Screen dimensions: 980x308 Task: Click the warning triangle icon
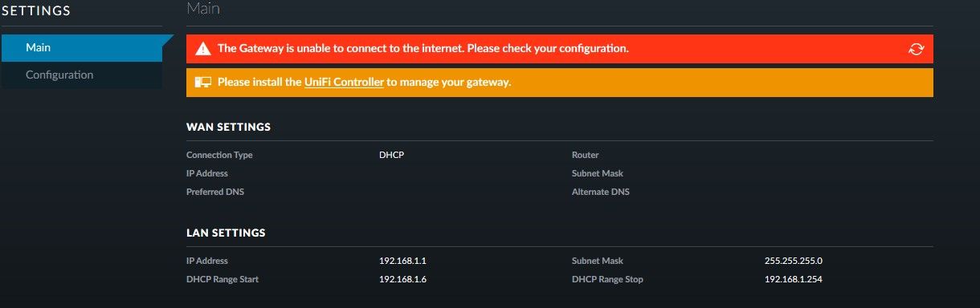[x=203, y=48]
